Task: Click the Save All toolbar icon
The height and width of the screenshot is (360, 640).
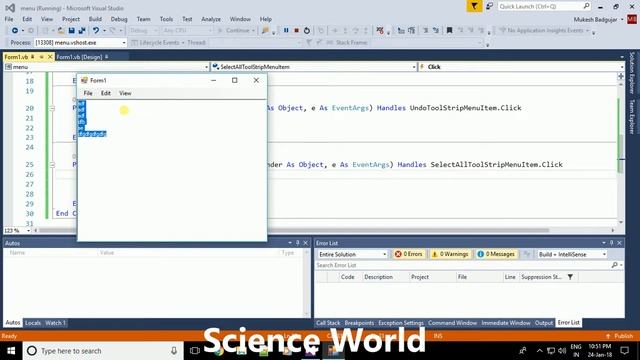Action: point(82,31)
